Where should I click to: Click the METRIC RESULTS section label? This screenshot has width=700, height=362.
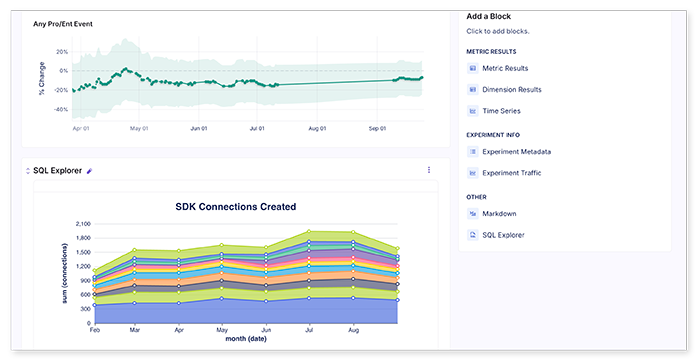tap(492, 52)
